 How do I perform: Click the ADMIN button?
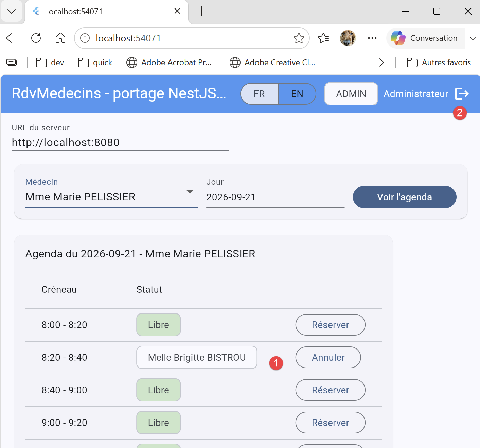click(351, 94)
